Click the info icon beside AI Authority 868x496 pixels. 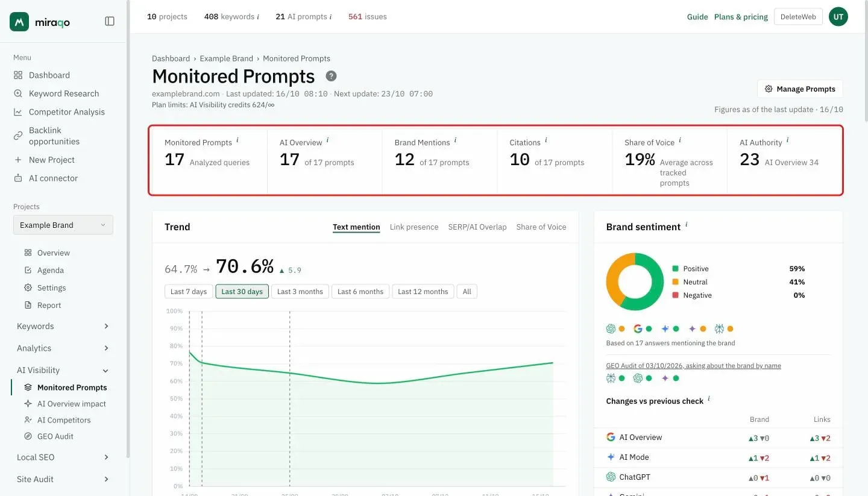[787, 140]
